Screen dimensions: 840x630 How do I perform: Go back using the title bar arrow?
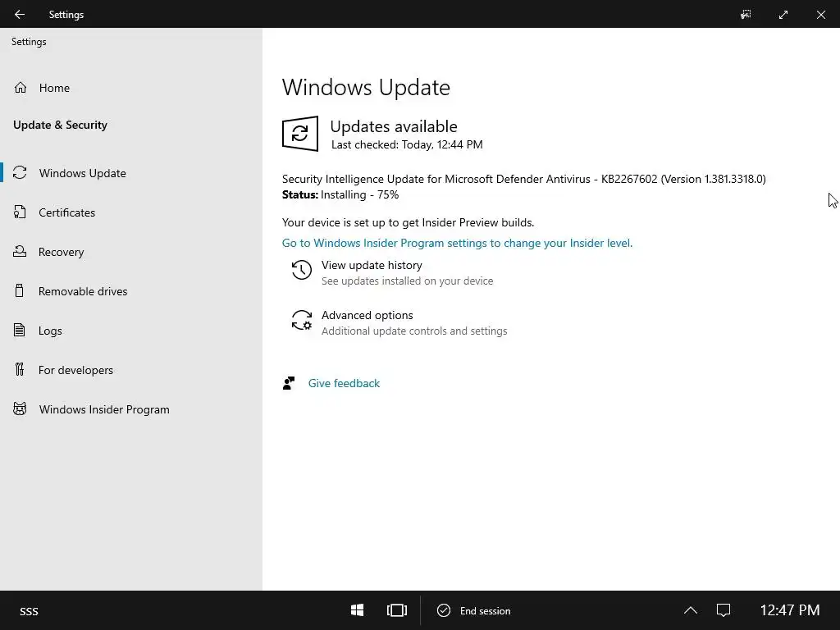tap(20, 15)
